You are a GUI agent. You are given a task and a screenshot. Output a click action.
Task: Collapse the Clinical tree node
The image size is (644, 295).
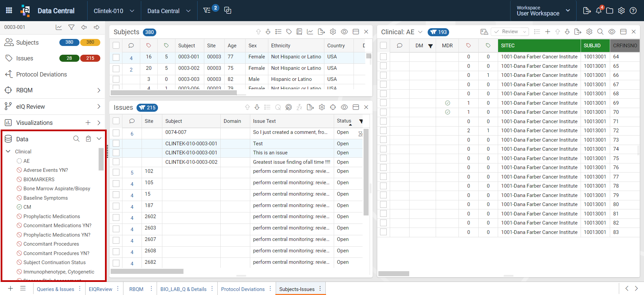click(x=8, y=152)
